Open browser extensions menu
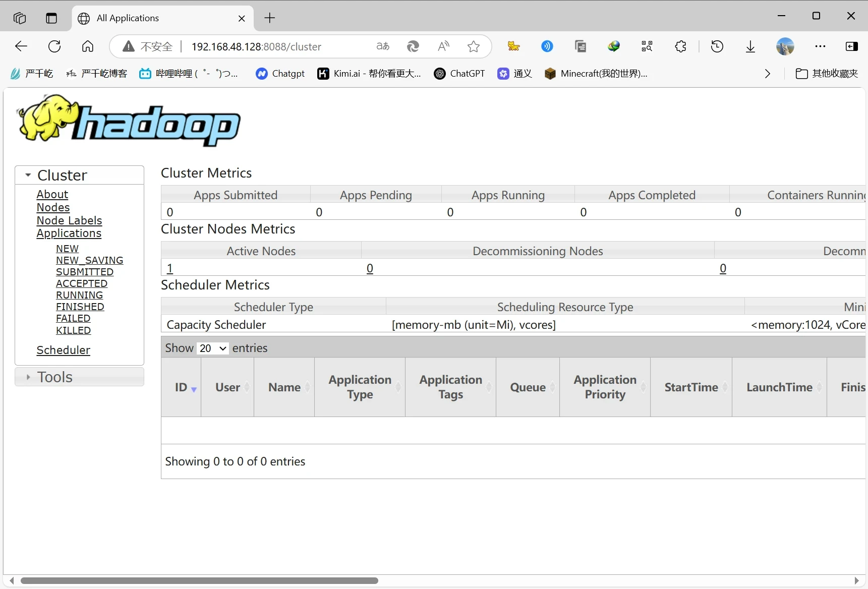868x589 pixels. (680, 46)
